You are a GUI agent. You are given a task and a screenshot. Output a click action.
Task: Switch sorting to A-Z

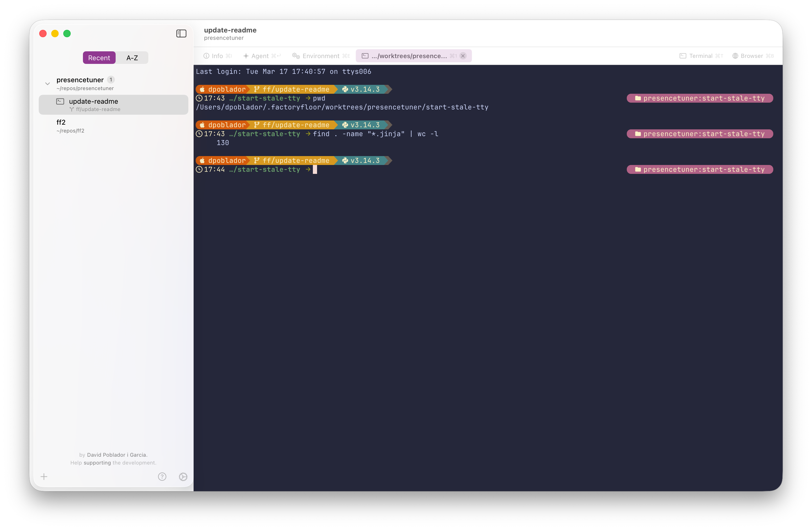click(x=132, y=57)
